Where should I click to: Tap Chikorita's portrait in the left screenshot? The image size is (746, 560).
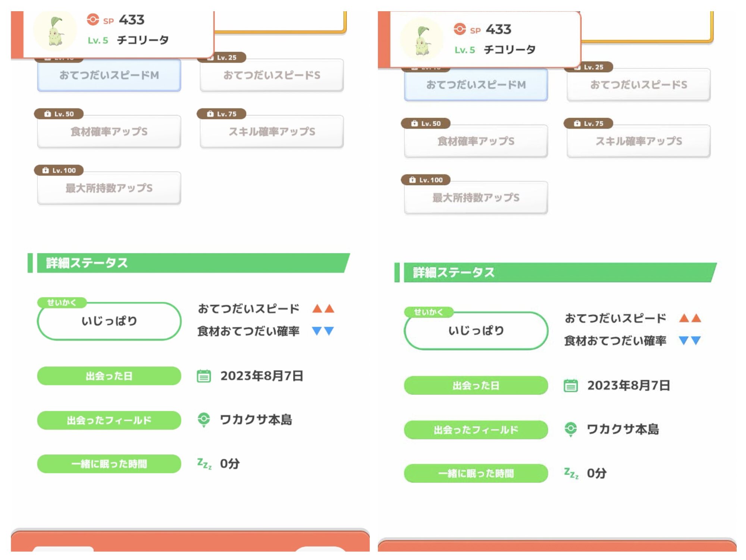click(55, 31)
